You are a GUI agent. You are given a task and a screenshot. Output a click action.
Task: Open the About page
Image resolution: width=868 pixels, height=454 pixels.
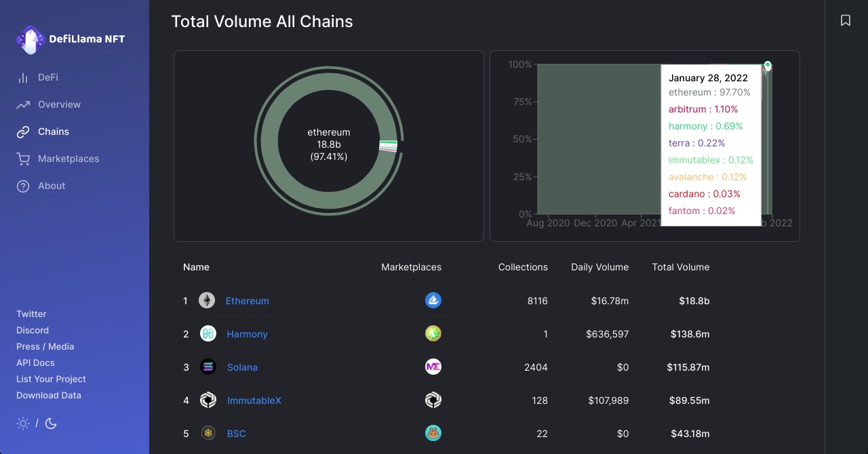52,186
